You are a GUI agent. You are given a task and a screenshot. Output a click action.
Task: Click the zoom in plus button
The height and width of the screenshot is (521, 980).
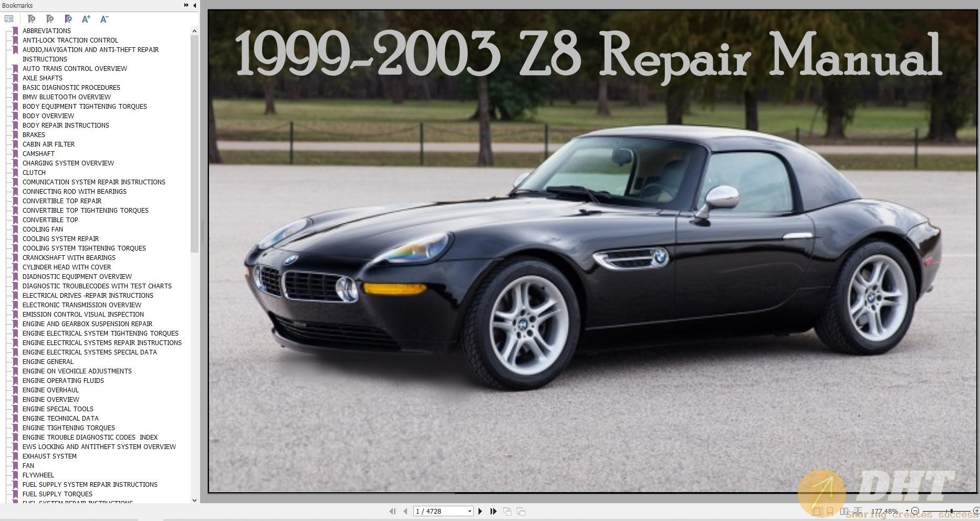pos(976,511)
